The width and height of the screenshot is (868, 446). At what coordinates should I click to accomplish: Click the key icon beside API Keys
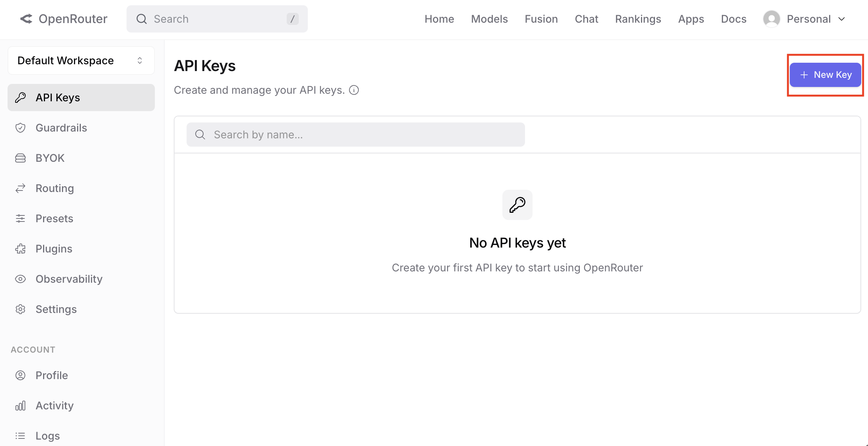tap(20, 98)
